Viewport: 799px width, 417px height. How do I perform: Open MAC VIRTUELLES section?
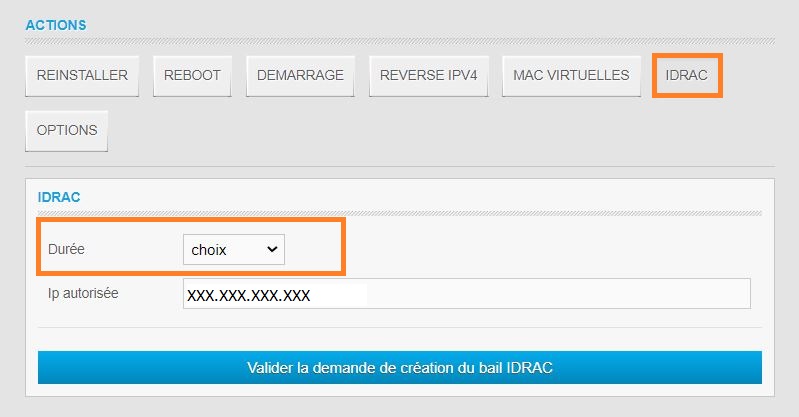pyautogui.click(x=571, y=75)
